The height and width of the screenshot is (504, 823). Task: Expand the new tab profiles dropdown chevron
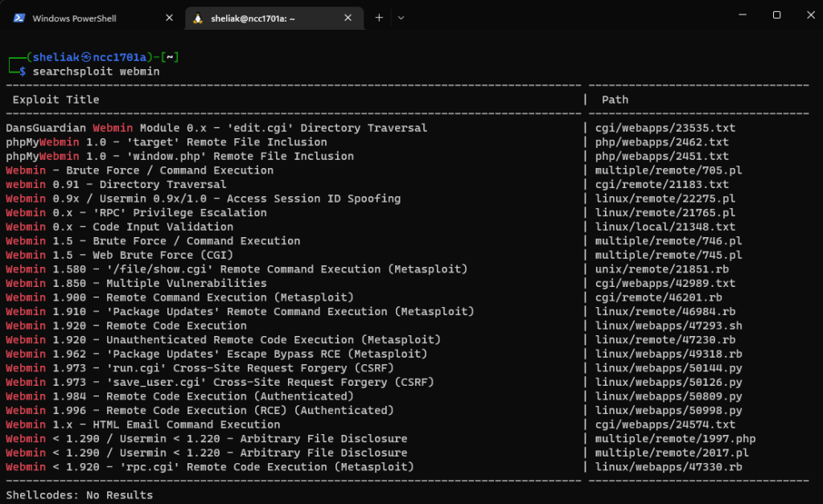click(x=401, y=18)
